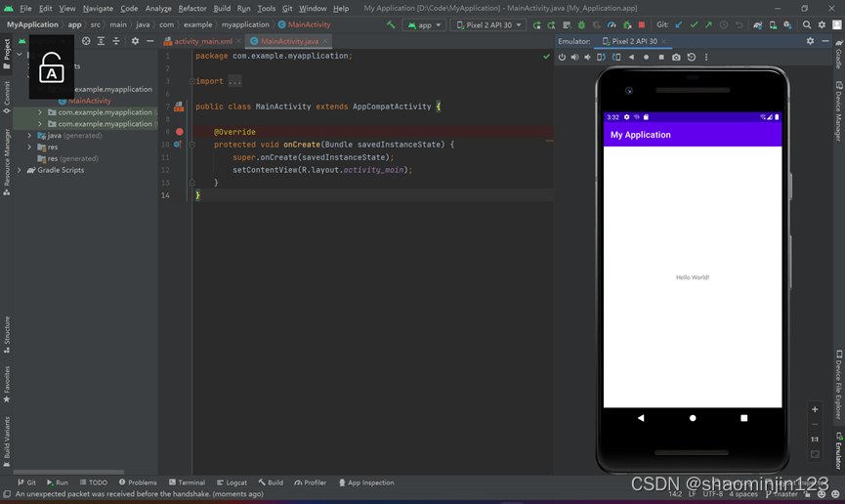This screenshot has height=504, width=845.
Task: Open IDE settings gear in main toolbar
Action: click(x=822, y=24)
